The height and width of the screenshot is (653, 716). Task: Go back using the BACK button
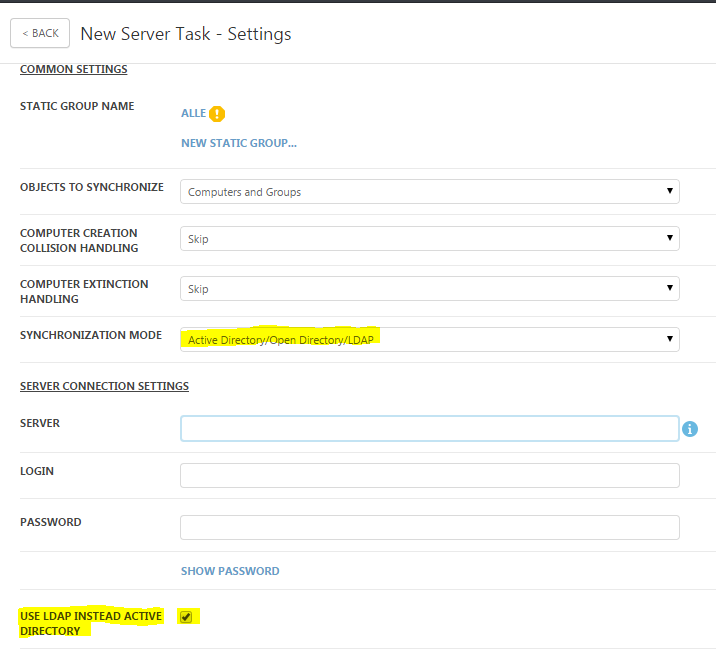(40, 33)
